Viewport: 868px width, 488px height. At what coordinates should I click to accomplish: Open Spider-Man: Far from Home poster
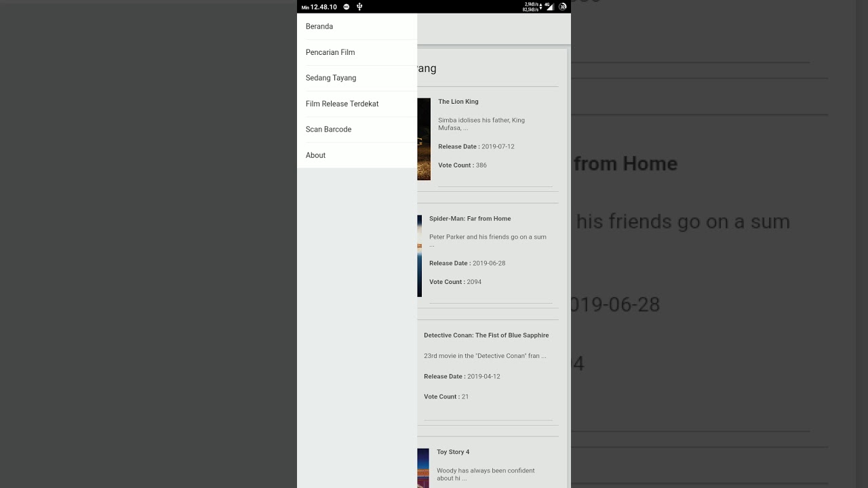pyautogui.click(x=420, y=256)
